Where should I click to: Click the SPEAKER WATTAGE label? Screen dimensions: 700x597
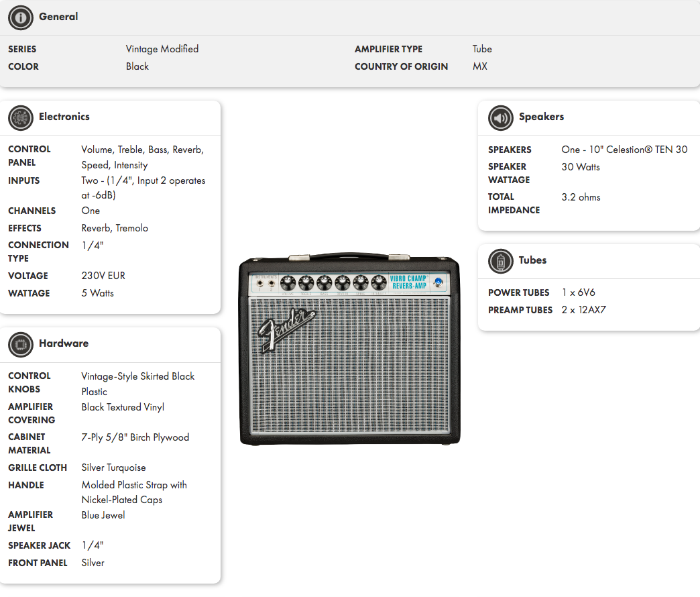pyautogui.click(x=509, y=173)
